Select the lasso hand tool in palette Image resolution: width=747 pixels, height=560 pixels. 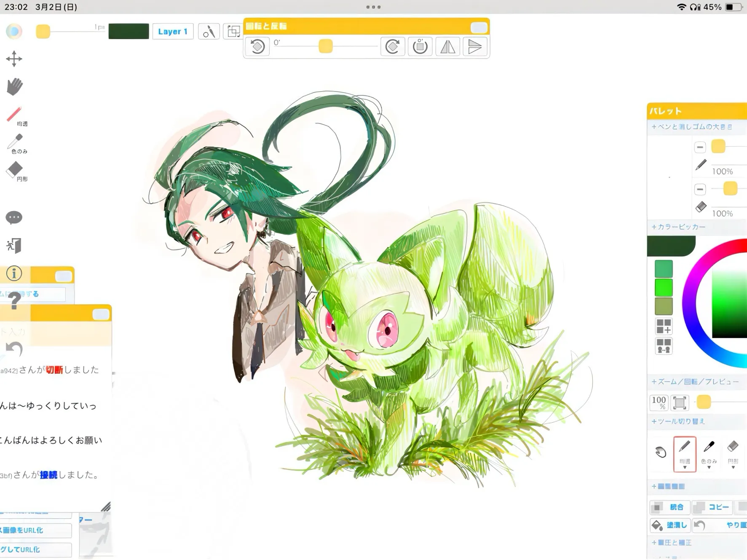[x=661, y=453]
